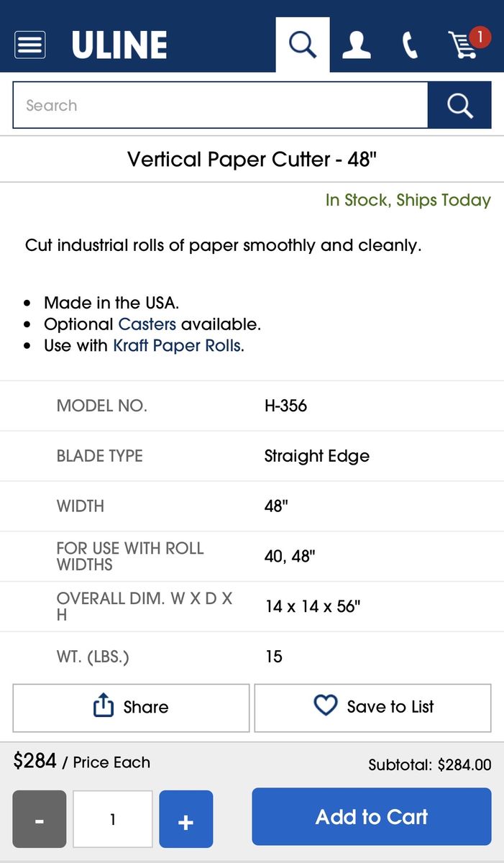The image size is (504, 863).
Task: Click the quantity input box
Action: click(113, 819)
